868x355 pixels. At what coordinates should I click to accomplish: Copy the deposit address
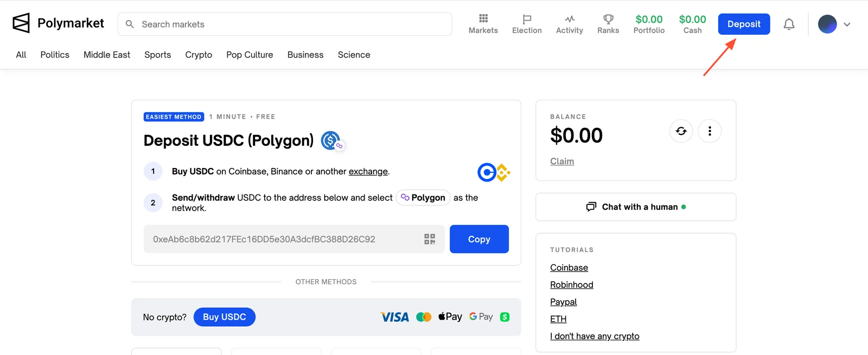[x=479, y=239]
